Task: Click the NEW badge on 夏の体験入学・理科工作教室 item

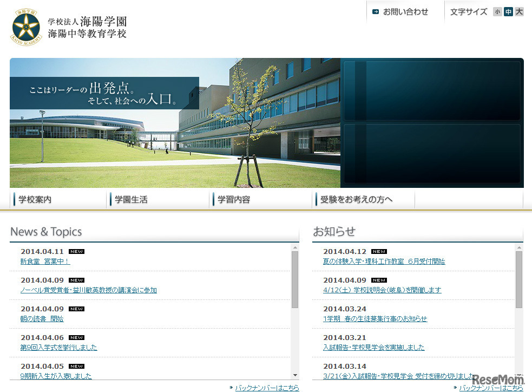Action: coord(379,251)
